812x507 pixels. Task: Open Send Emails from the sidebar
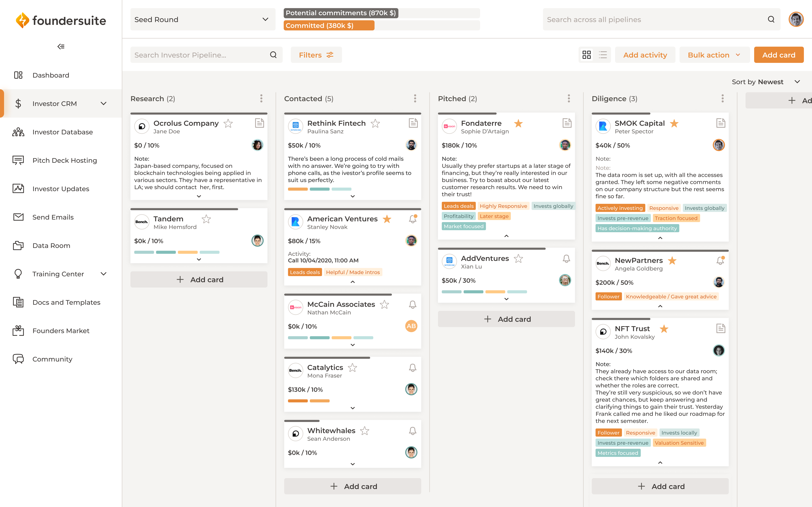pos(53,217)
